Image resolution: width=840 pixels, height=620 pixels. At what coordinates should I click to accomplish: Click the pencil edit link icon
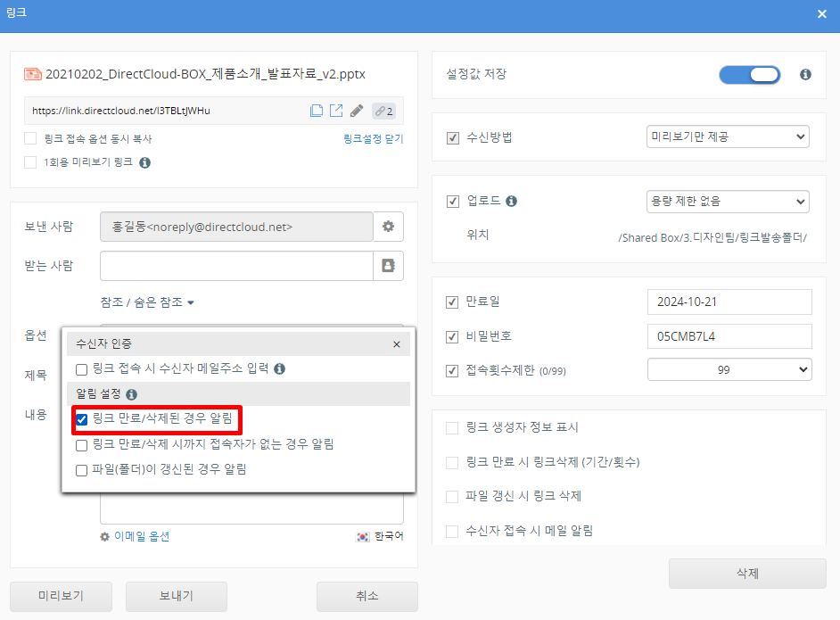tap(357, 112)
